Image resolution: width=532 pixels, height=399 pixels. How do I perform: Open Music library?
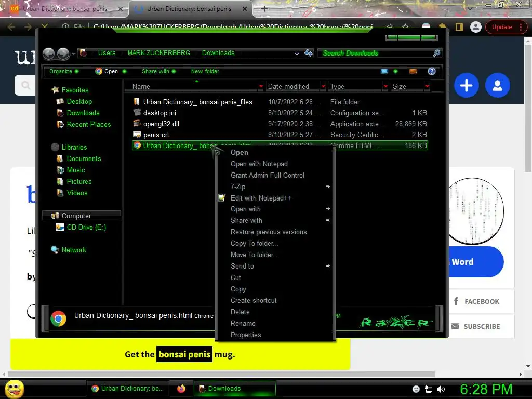76,170
